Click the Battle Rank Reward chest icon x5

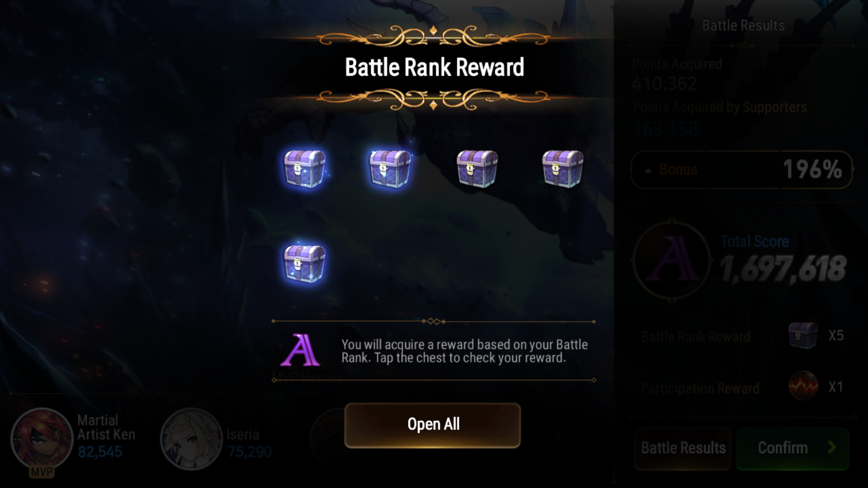tap(803, 336)
